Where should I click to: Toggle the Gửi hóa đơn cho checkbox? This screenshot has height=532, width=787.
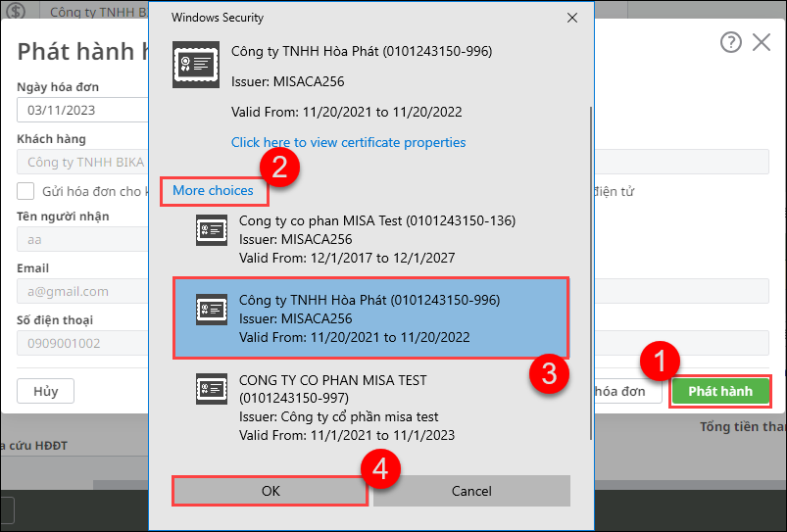tap(25, 191)
